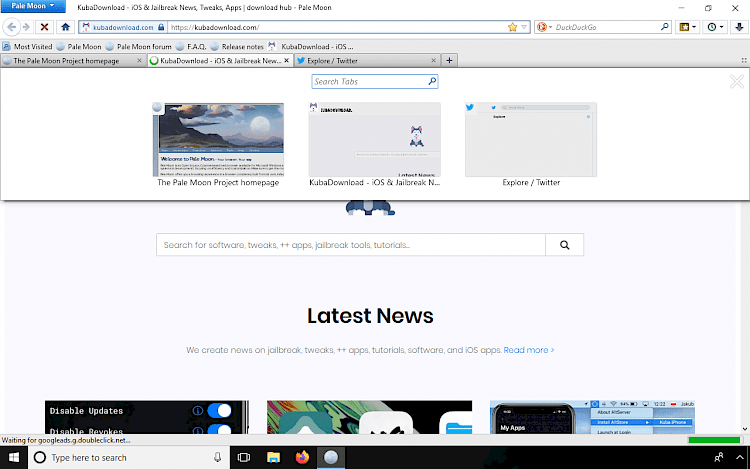Close the KubaDownload tab

[287, 61]
